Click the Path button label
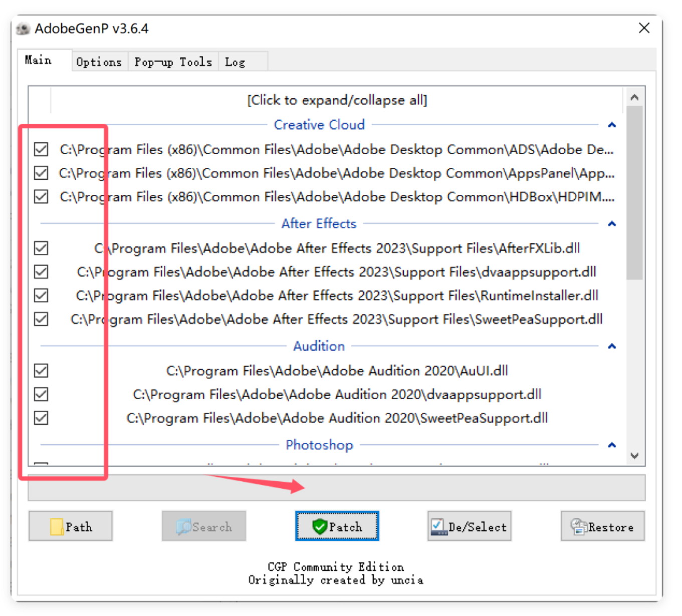The image size is (682, 616). click(x=79, y=527)
